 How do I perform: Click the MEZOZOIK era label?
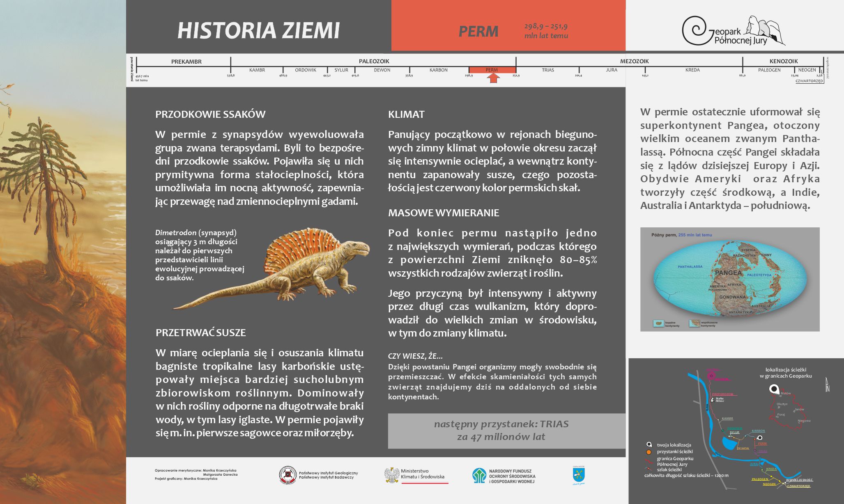tap(634, 61)
